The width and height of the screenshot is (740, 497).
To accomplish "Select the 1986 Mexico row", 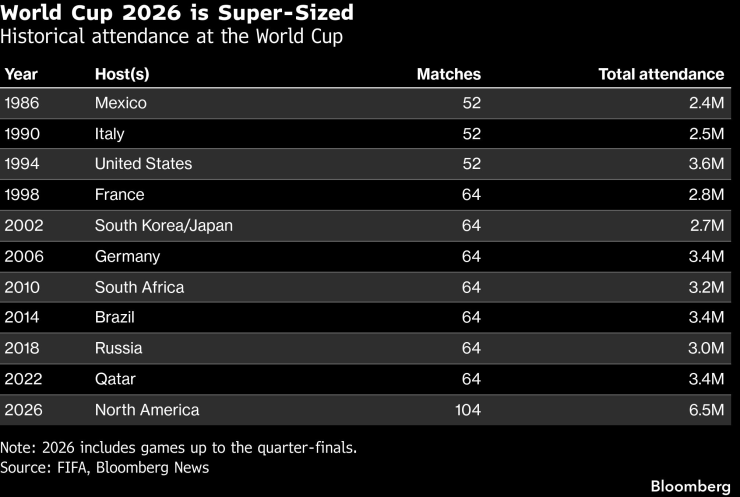I will (x=365, y=103).
